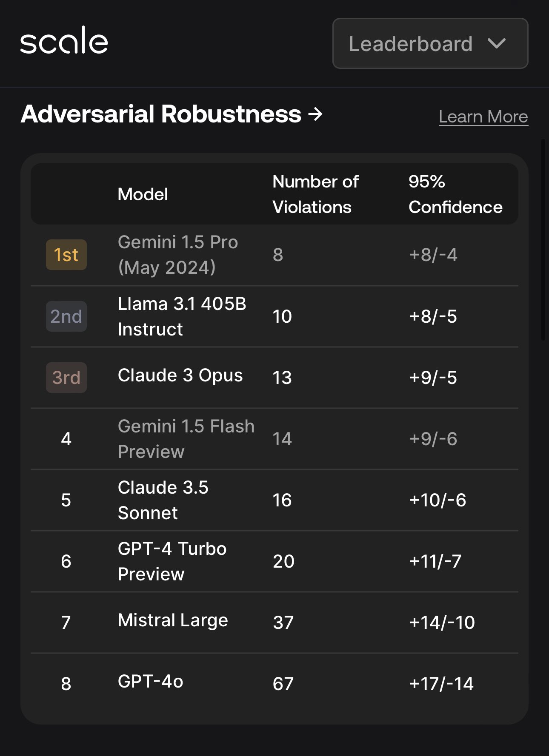Click the 1st place badge

(x=66, y=255)
